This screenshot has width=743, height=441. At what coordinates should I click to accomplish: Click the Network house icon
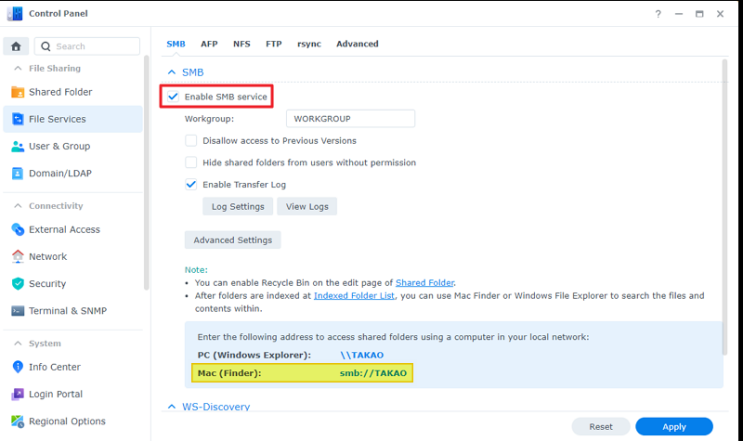click(18, 256)
